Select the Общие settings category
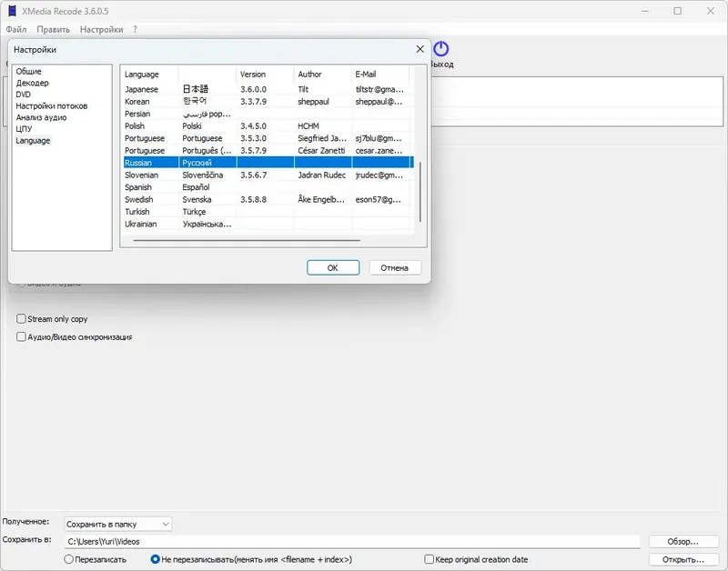This screenshot has width=728, height=571. click(28, 72)
